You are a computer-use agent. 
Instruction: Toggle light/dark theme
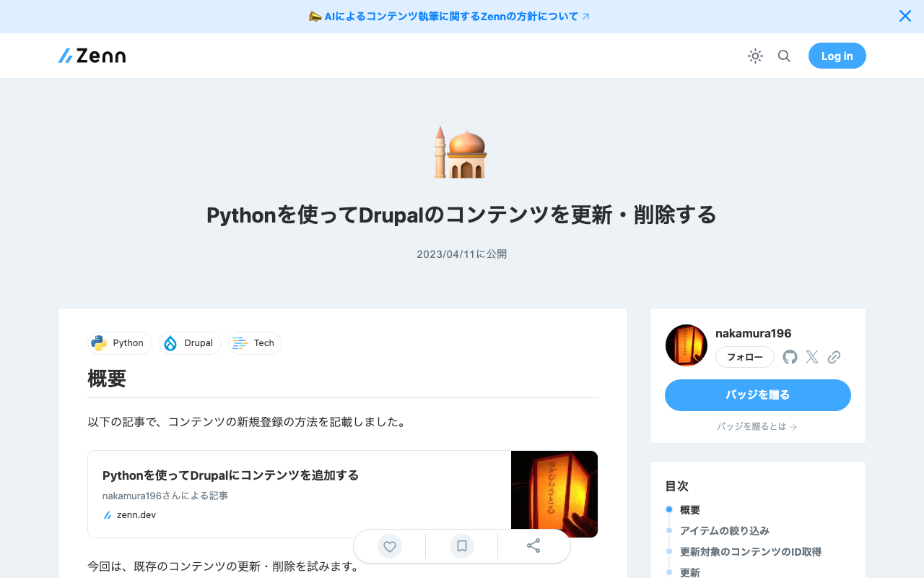tap(755, 56)
